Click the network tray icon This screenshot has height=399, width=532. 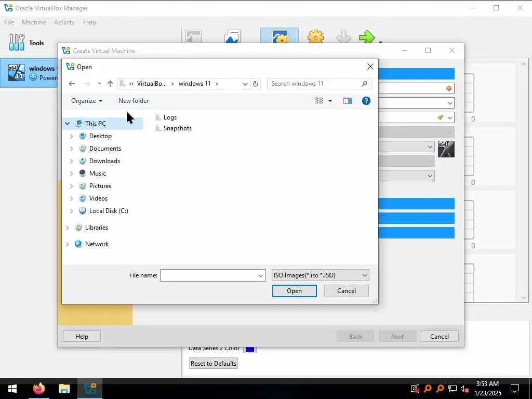[453, 389]
